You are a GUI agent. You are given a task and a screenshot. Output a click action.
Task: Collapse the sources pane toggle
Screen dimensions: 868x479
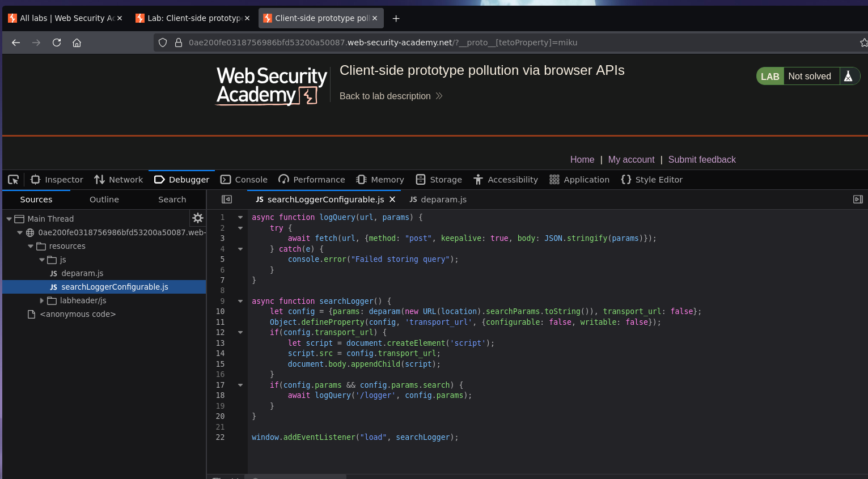(227, 200)
